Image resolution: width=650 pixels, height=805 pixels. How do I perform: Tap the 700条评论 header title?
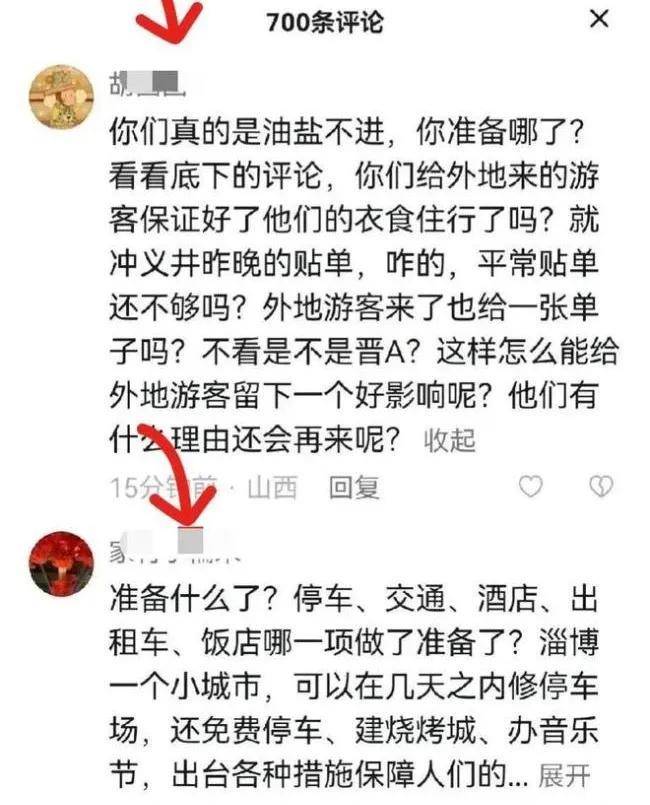325,22
